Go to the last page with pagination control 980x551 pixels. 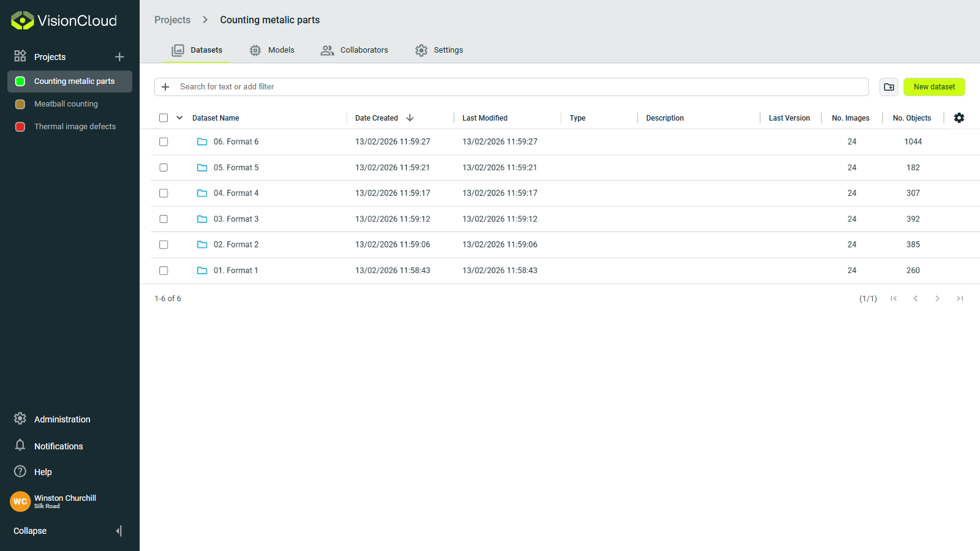point(960,298)
